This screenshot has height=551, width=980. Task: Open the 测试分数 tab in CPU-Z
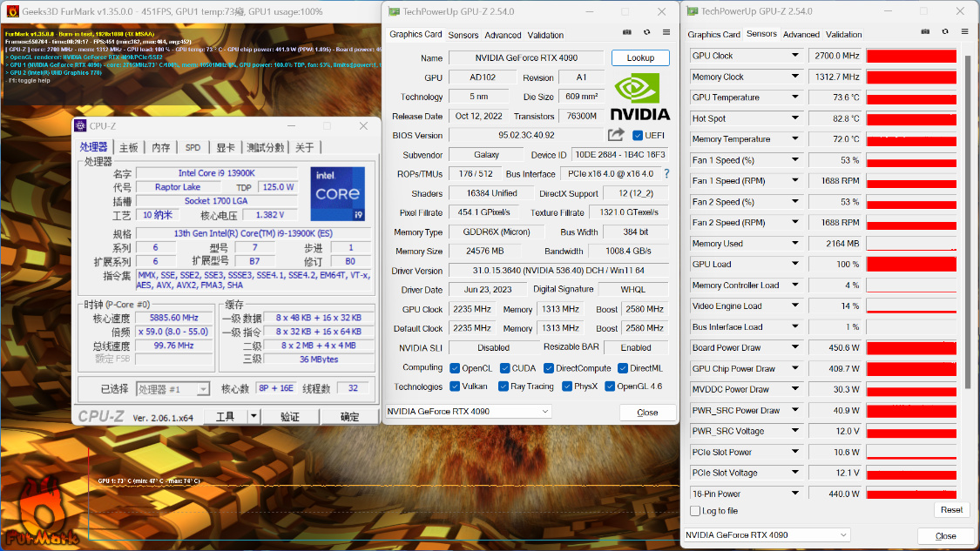[x=265, y=147]
